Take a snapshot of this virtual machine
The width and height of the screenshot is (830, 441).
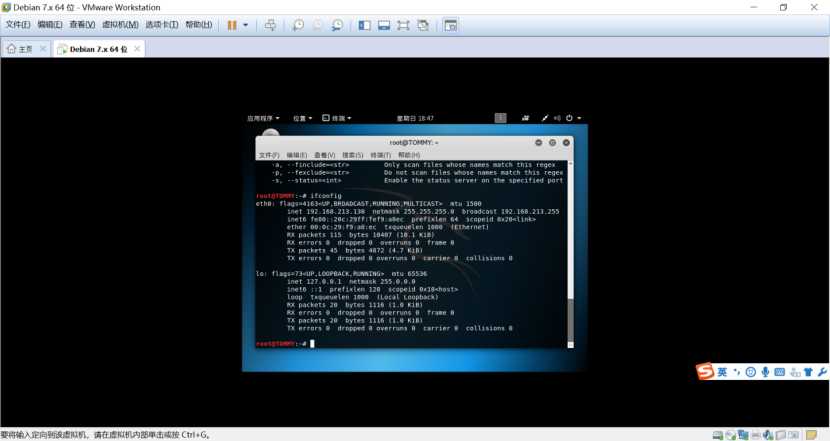point(298,25)
